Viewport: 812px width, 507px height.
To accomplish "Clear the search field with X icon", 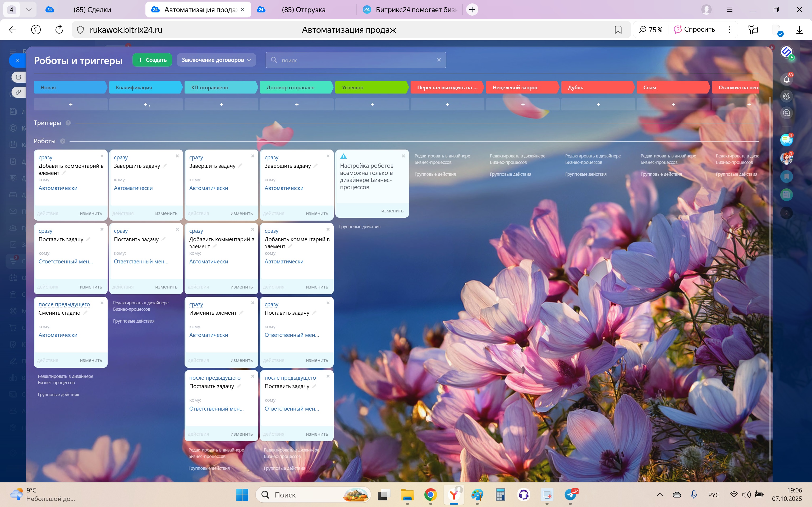I will 439,60.
